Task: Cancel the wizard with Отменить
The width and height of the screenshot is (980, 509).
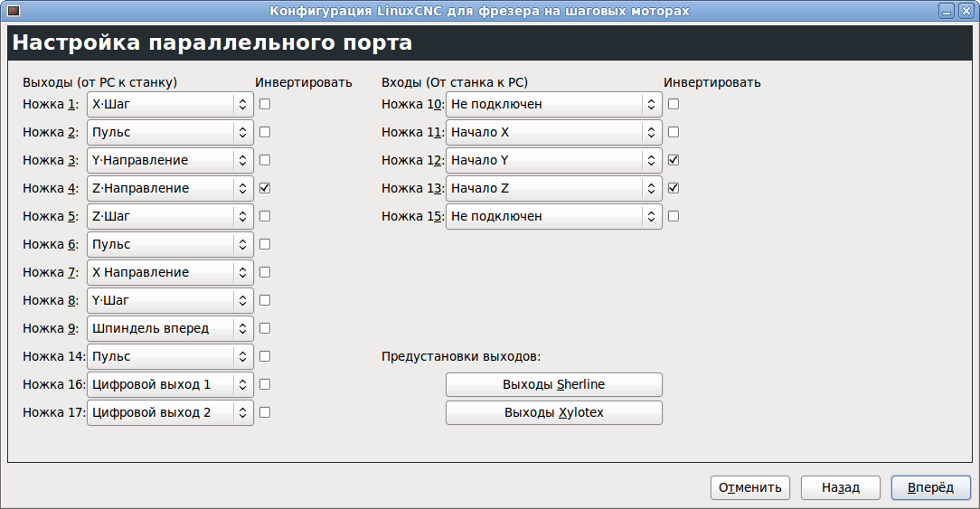Action: [x=749, y=487]
